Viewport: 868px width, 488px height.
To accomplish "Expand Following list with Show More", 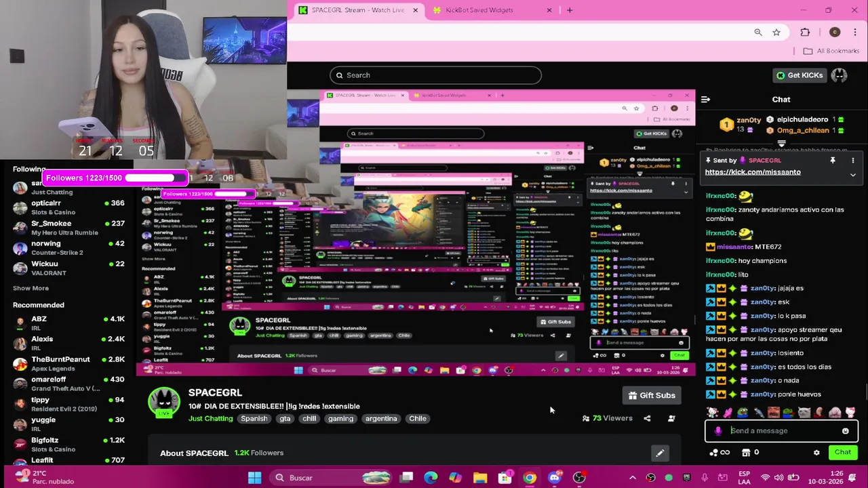I will [31, 289].
